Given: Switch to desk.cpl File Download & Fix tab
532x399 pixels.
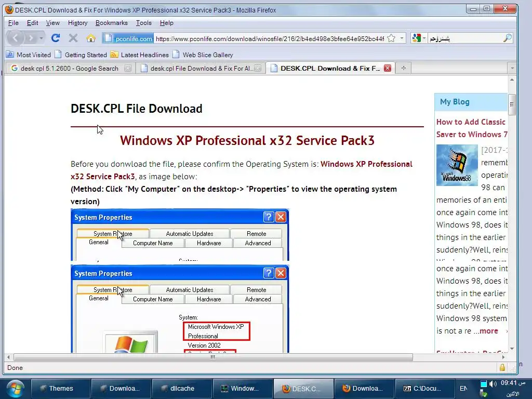Looking at the screenshot, I should pyautogui.click(x=201, y=68).
